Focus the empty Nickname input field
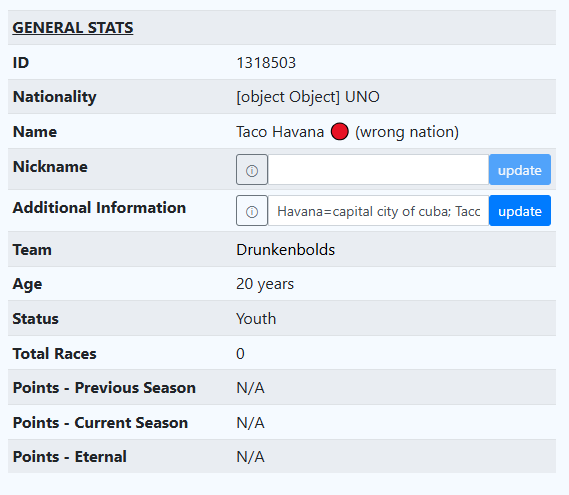The image size is (569, 495). [x=378, y=170]
